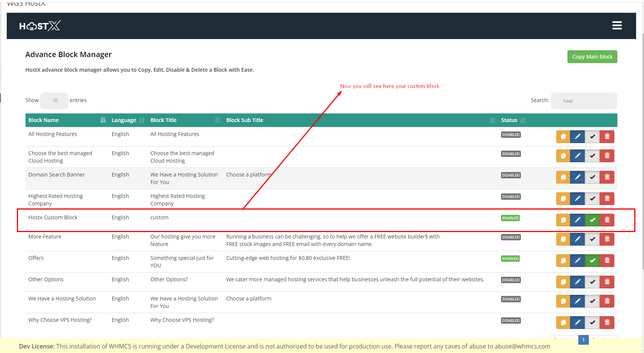Screen dimensions: 644x353
Task: Copy the More Feature block
Action: click(x=563, y=239)
